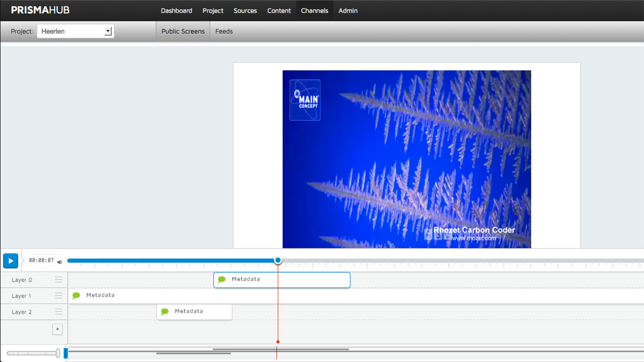The width and height of the screenshot is (644, 362).
Task: Click the PRISMAHUB logo
Action: pos(40,10)
